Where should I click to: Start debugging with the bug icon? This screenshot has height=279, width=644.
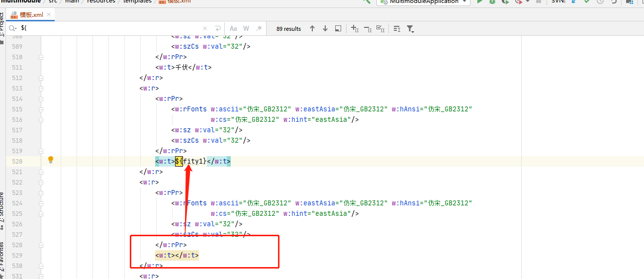coord(492,2)
